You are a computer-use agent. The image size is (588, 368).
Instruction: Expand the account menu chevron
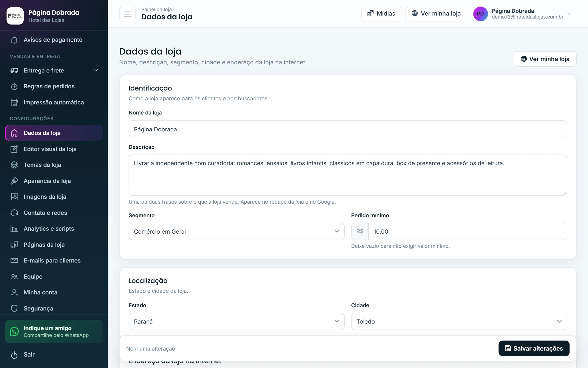[x=570, y=13]
